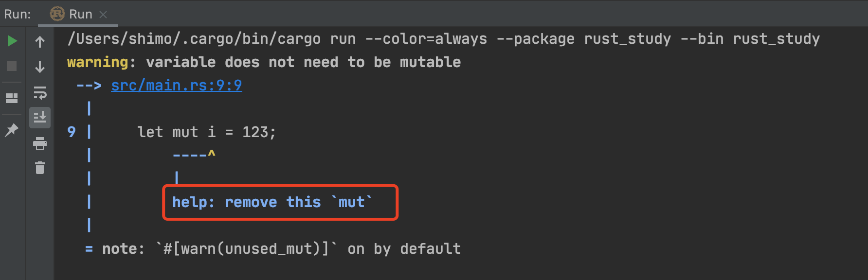The height and width of the screenshot is (280, 868).
Task: Close the Run tab
Action: coord(103,15)
